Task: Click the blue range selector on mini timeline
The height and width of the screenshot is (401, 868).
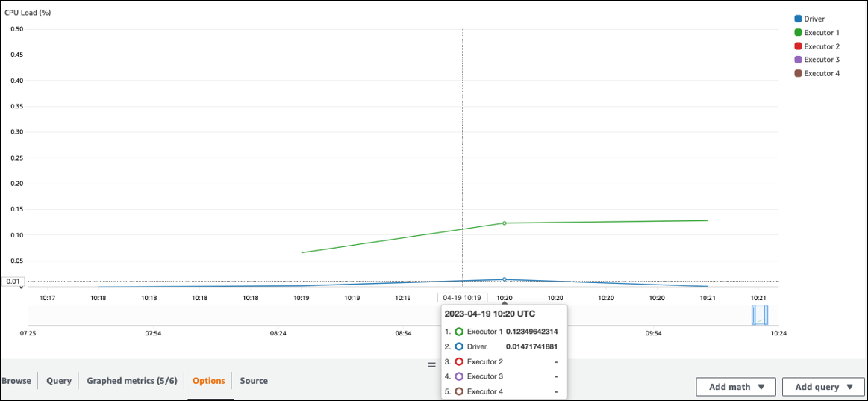Action: point(759,315)
